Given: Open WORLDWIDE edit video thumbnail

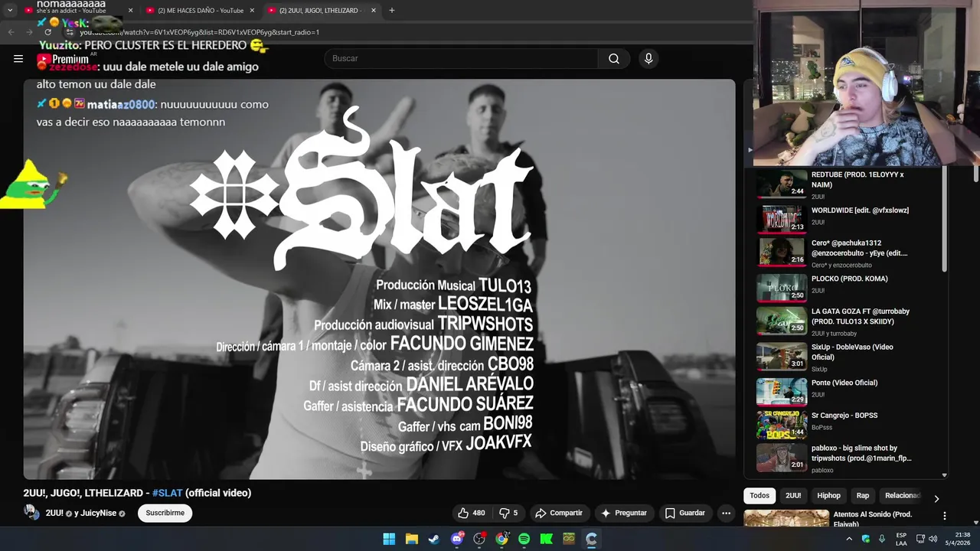Looking at the screenshot, I should [x=782, y=218].
